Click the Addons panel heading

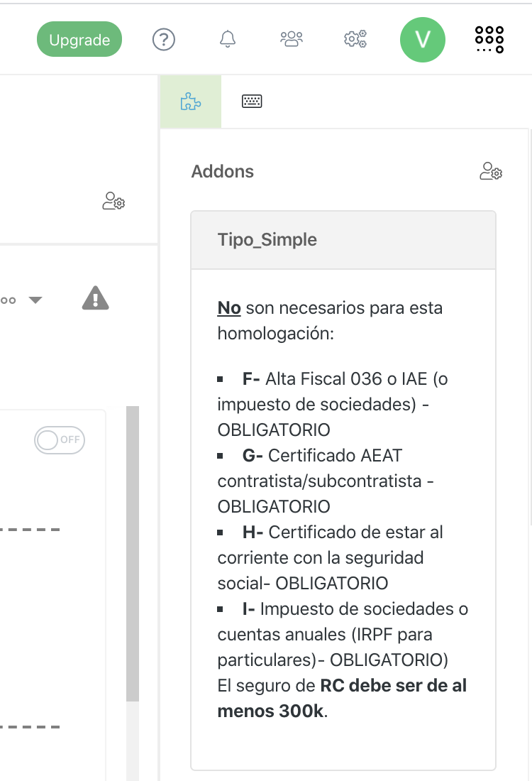point(223,172)
